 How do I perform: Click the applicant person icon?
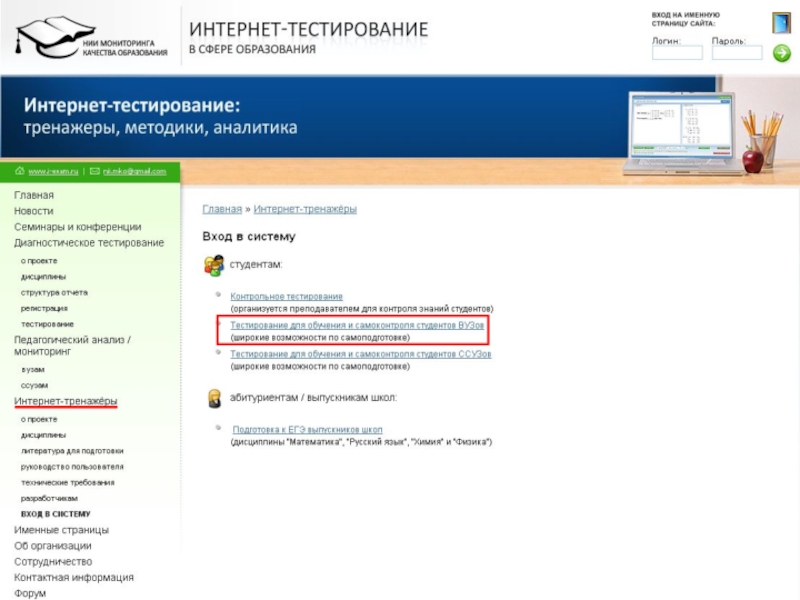(215, 398)
